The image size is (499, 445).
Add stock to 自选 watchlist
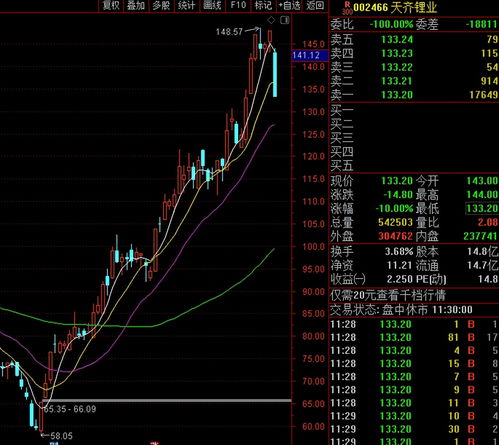click(x=289, y=5)
